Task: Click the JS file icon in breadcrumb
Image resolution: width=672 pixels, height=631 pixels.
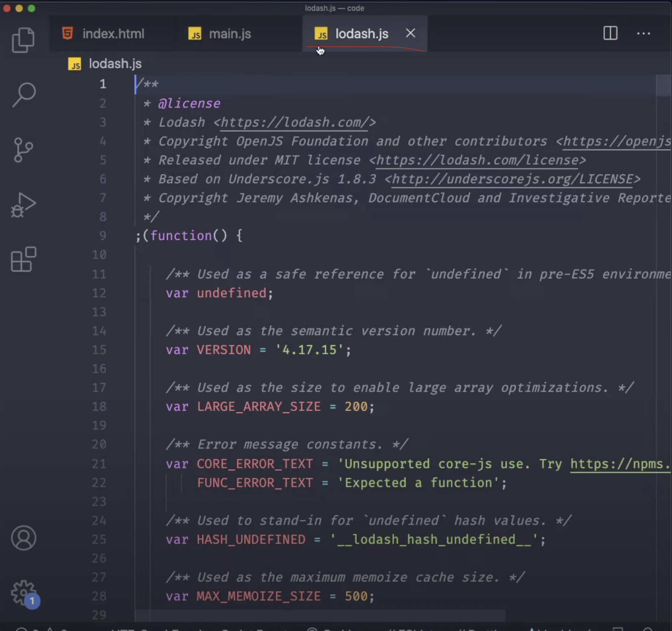Action: pos(75,64)
